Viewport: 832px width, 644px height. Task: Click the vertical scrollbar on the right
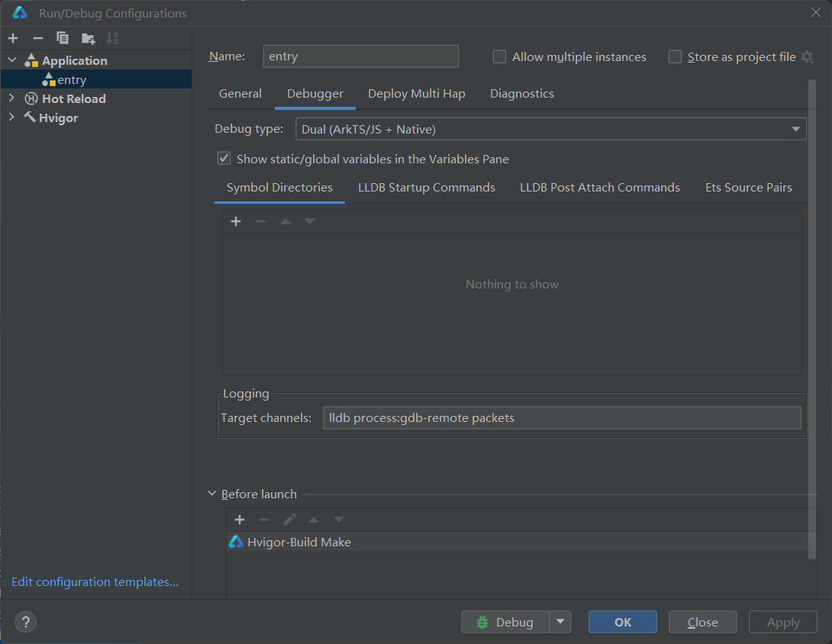pos(812,318)
